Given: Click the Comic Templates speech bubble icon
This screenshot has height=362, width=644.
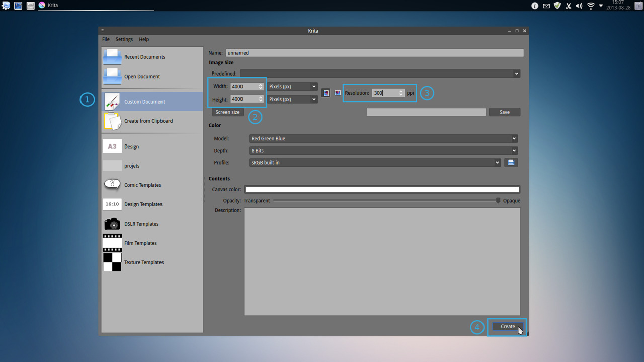Looking at the screenshot, I should (x=112, y=184).
